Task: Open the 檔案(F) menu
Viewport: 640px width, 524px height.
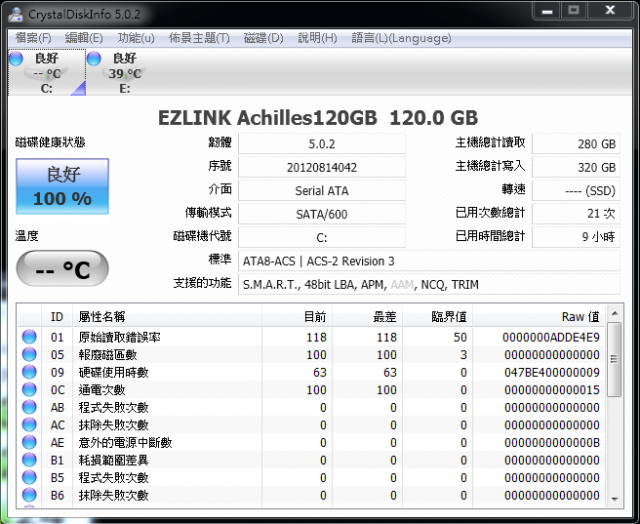Action: pos(33,38)
